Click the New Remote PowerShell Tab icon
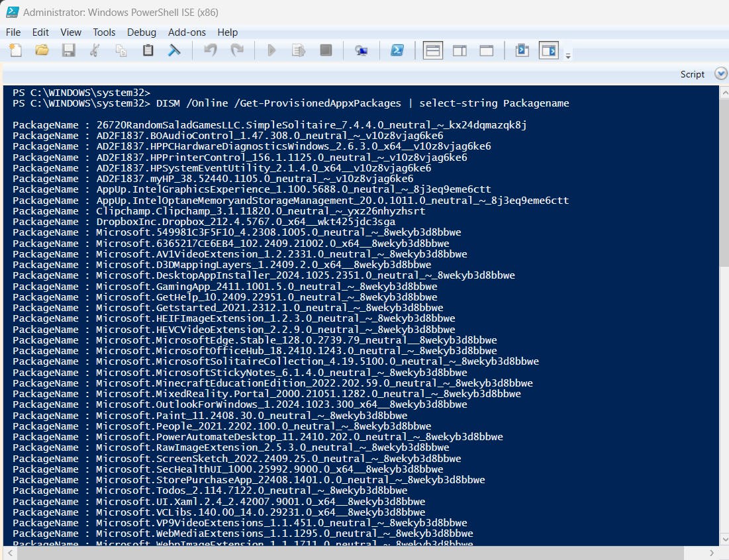This screenshot has width=729, height=560. 362,50
